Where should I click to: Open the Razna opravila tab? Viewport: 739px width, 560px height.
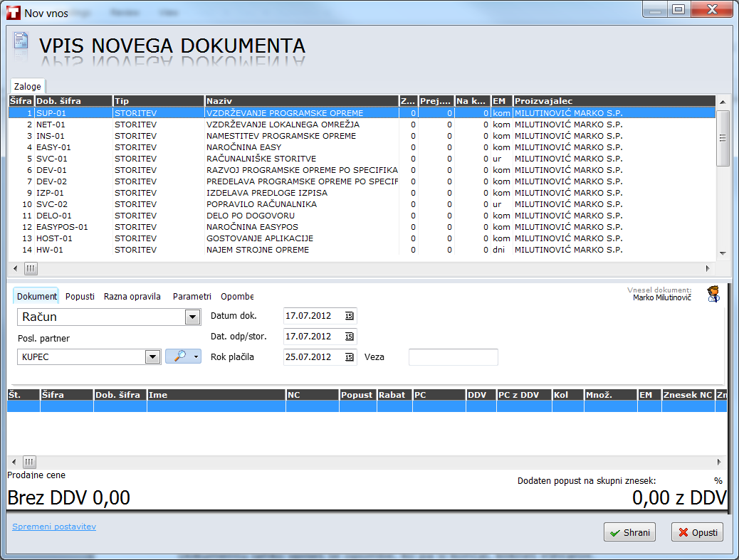(132, 296)
